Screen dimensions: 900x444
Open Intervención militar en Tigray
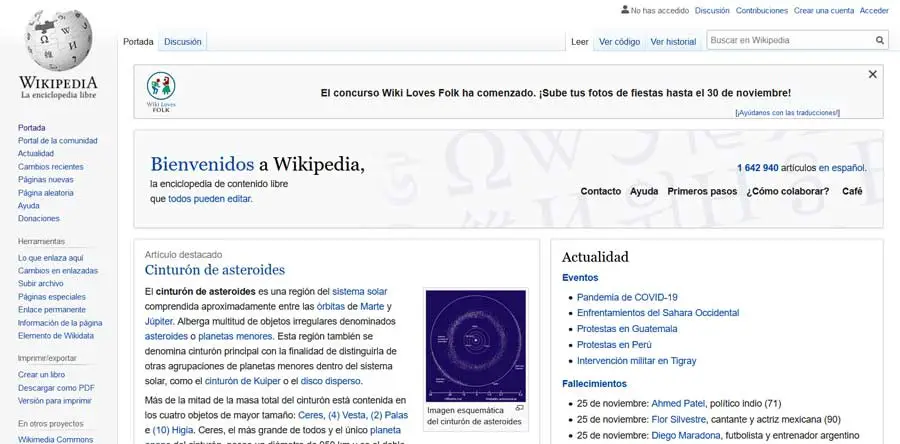(637, 361)
